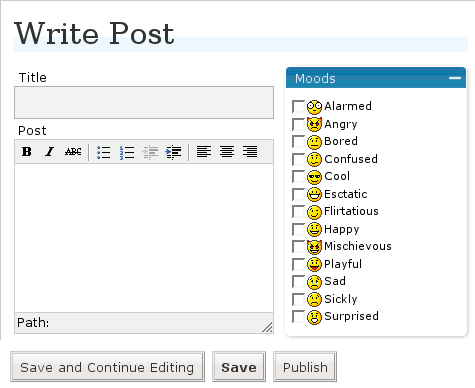
Task: Check the Happy mood checkbox
Action: pos(298,229)
